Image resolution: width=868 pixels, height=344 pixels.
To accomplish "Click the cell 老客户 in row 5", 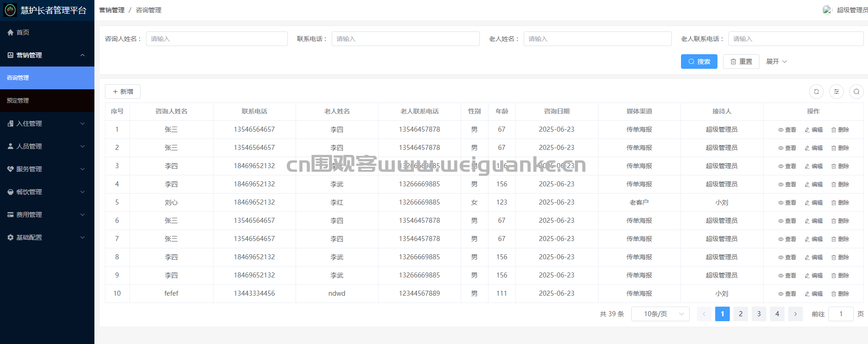I will point(639,202).
